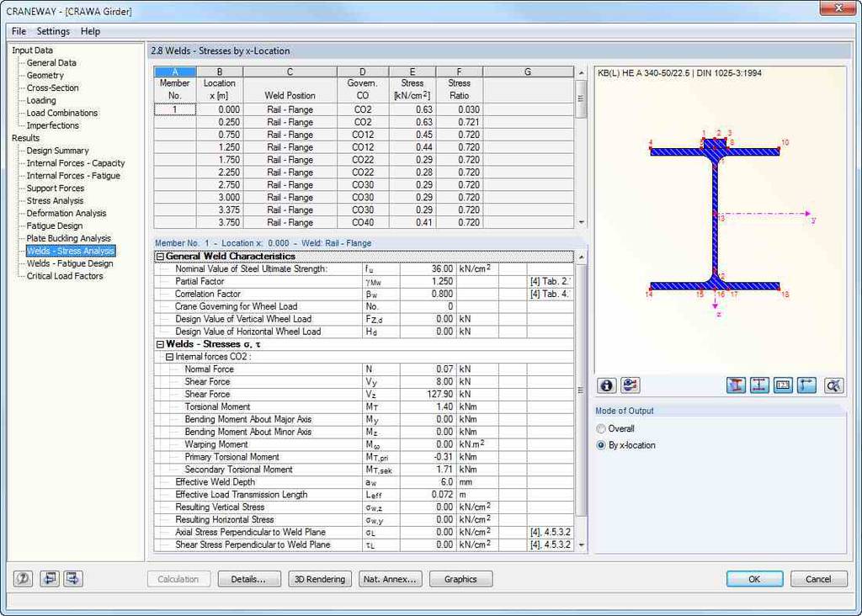The width and height of the screenshot is (862, 616).
Task: Click location cell 0.250 in table
Action: pyautogui.click(x=220, y=122)
